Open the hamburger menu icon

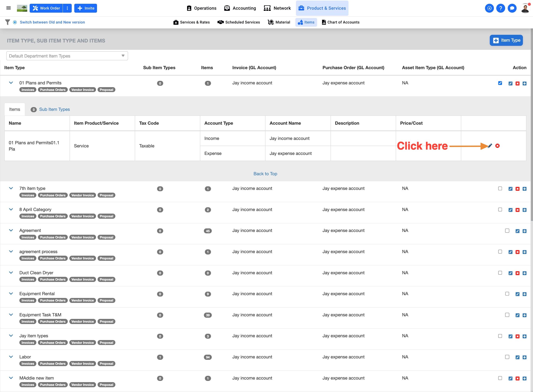8,8
